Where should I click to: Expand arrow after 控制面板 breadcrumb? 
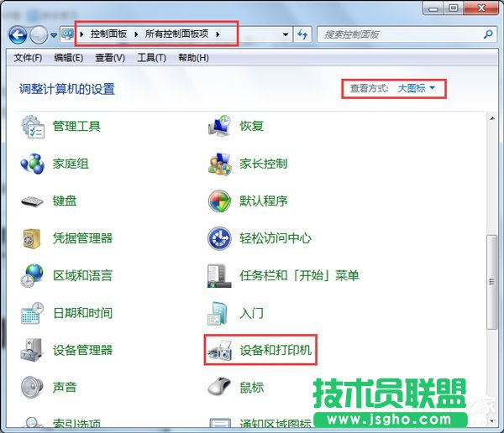(136, 34)
